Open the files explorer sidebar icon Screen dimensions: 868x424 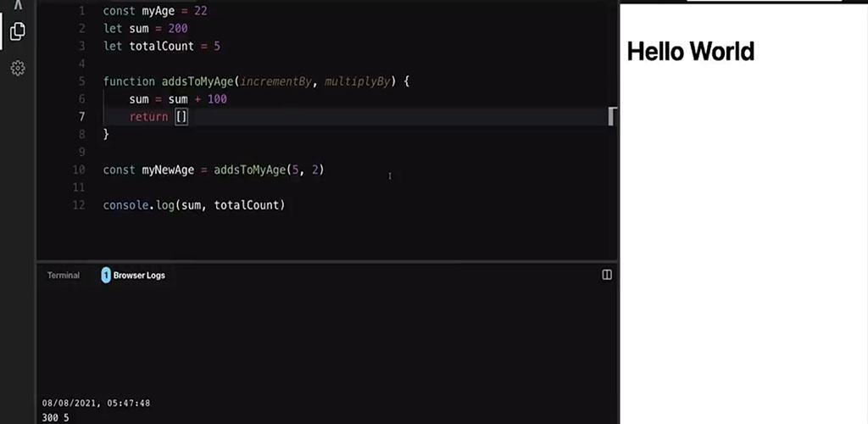(18, 31)
